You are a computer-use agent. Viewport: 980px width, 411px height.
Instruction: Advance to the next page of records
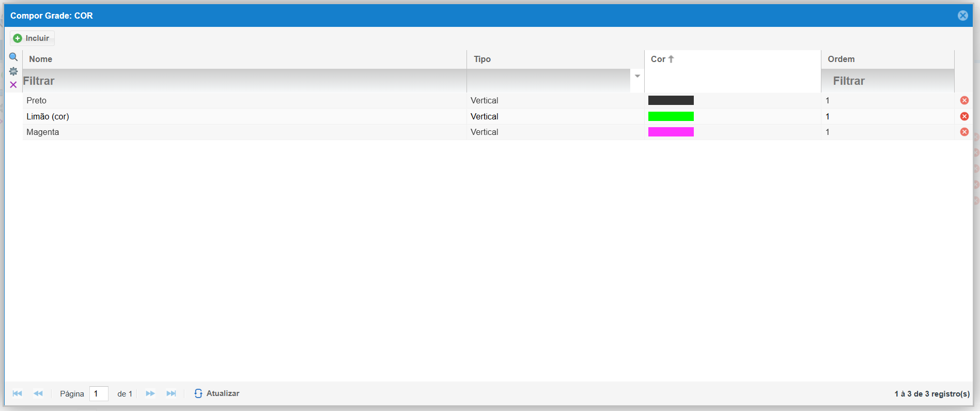point(150,393)
